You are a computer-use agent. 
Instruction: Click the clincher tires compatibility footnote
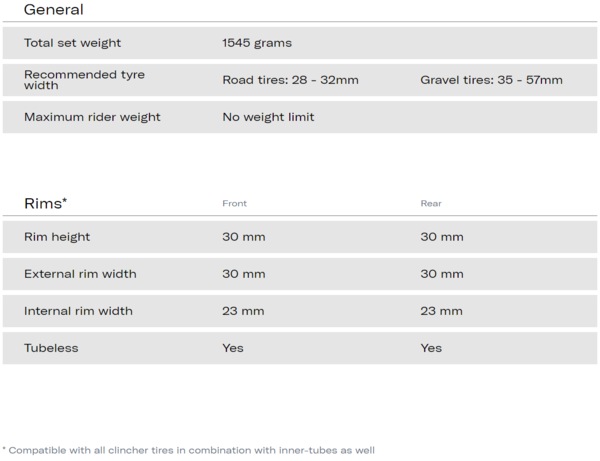click(188, 450)
